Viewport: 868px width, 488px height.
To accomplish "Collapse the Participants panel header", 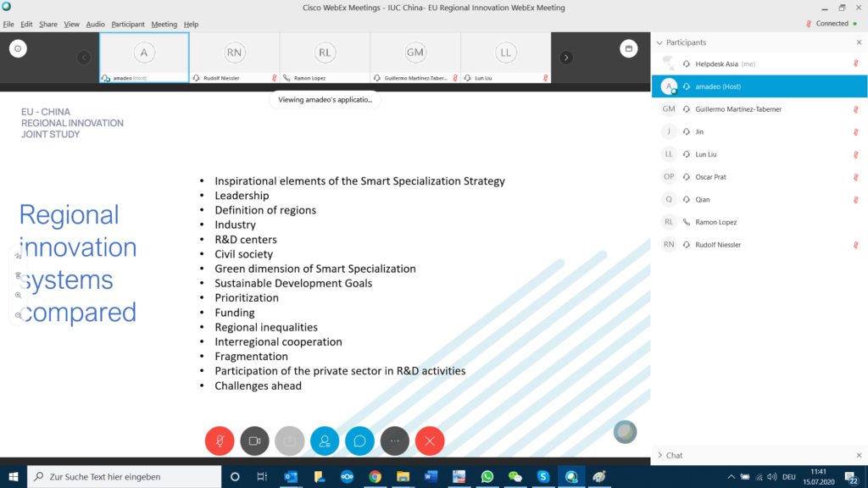I will coord(659,42).
